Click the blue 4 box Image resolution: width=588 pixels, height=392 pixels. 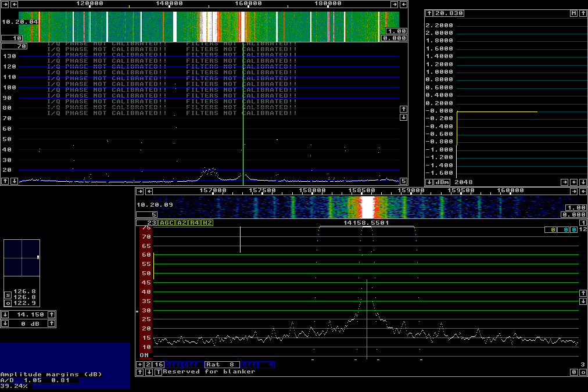266,365
